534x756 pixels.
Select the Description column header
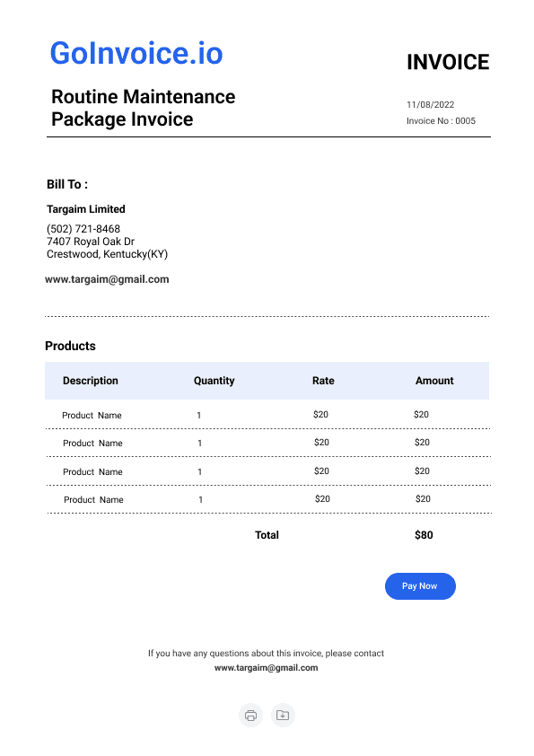pos(90,381)
